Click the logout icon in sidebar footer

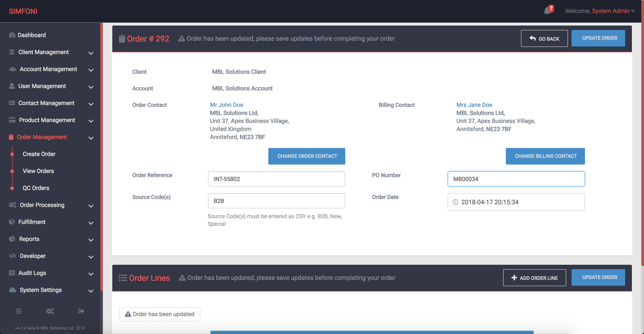[81, 311]
